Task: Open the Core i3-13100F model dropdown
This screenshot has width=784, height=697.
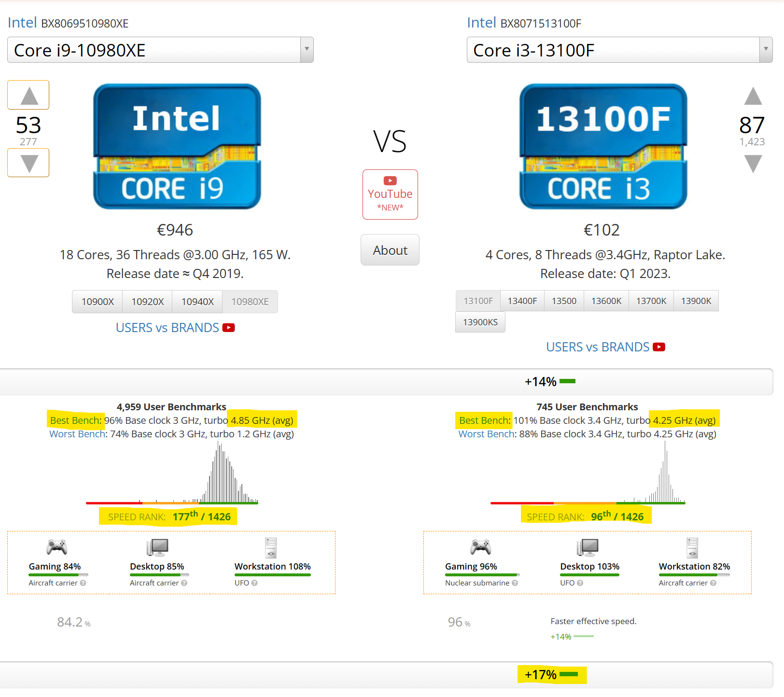Action: pyautogui.click(x=766, y=50)
